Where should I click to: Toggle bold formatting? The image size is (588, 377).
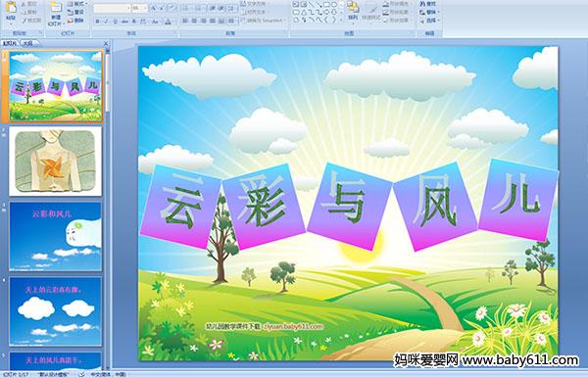point(98,22)
